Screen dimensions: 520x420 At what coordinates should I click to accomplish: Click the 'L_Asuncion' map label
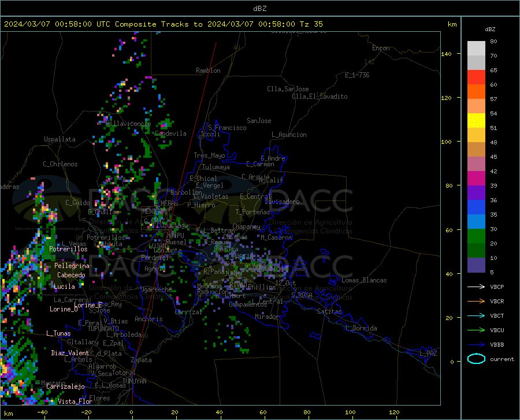click(x=289, y=135)
